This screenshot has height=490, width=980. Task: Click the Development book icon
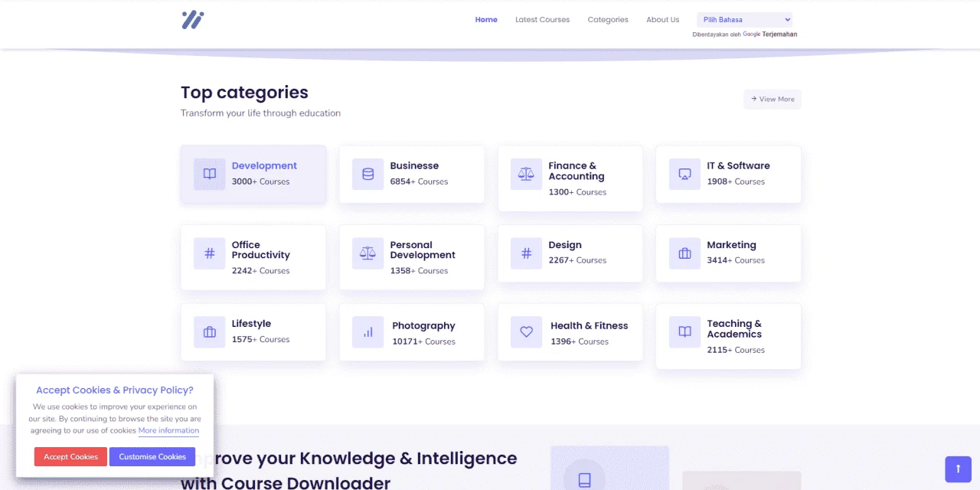210,174
